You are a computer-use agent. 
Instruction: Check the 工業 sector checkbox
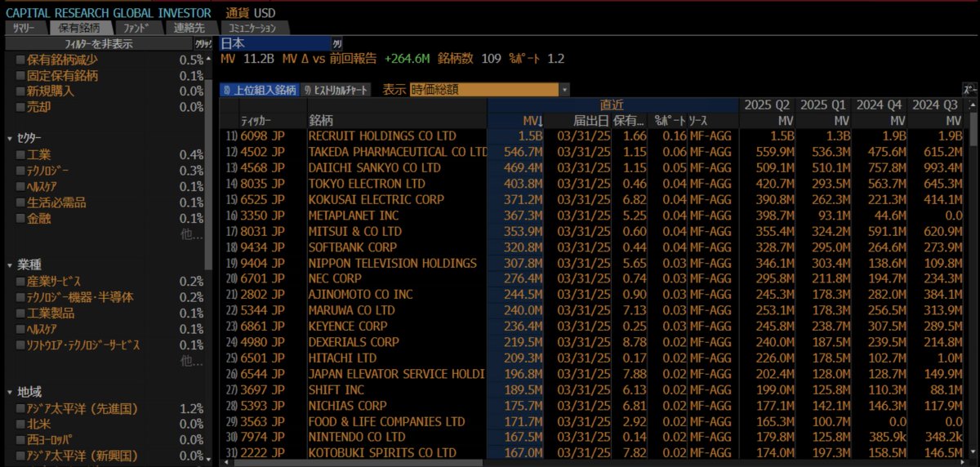(x=21, y=155)
